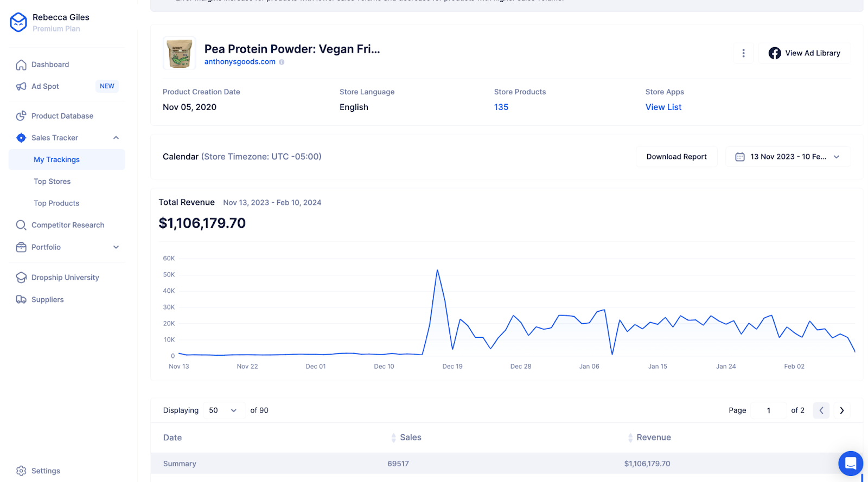Select Top Products submenu item
The width and height of the screenshot is (868, 482).
pyautogui.click(x=56, y=203)
